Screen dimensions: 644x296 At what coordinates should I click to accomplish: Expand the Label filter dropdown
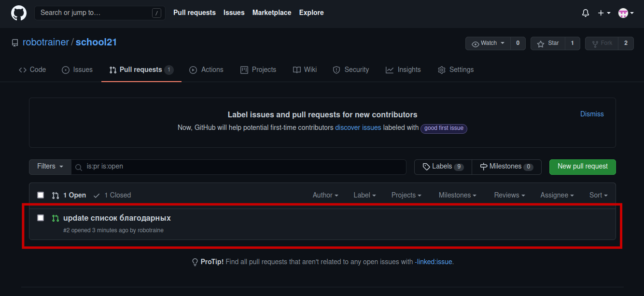pyautogui.click(x=364, y=195)
